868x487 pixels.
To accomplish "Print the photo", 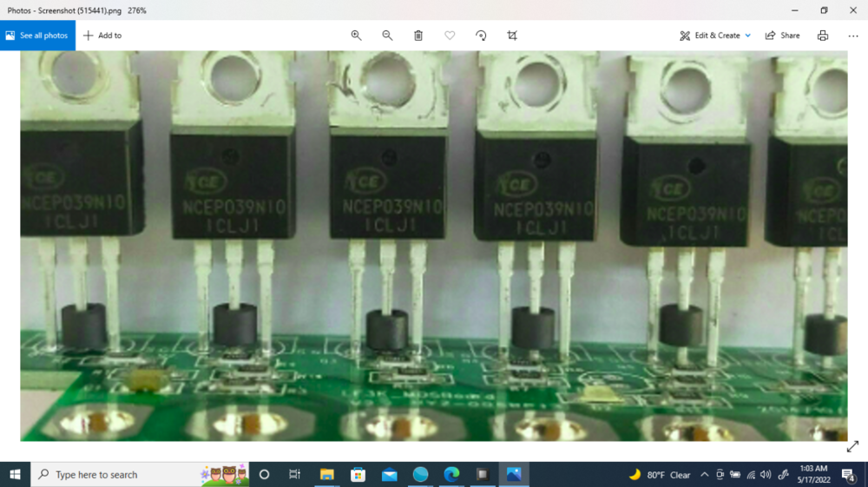I will tap(823, 36).
